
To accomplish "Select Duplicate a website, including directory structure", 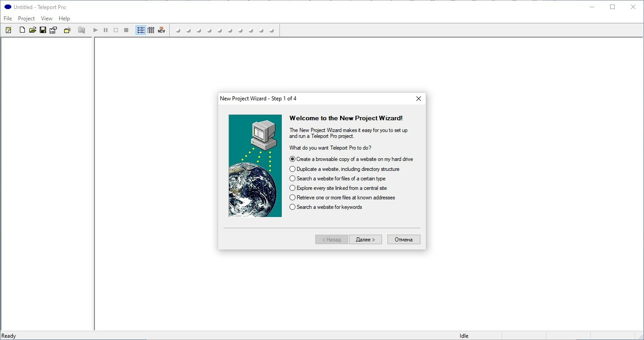I will pyautogui.click(x=345, y=169).
